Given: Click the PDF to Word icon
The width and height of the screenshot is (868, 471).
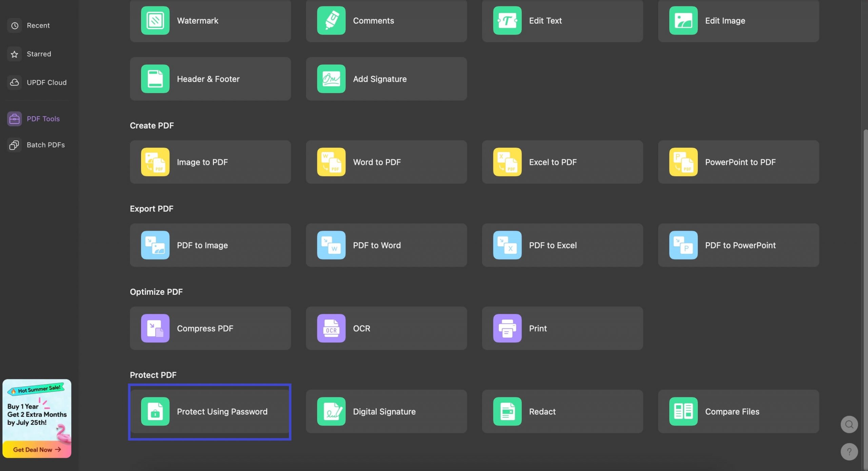Looking at the screenshot, I should pyautogui.click(x=331, y=245).
